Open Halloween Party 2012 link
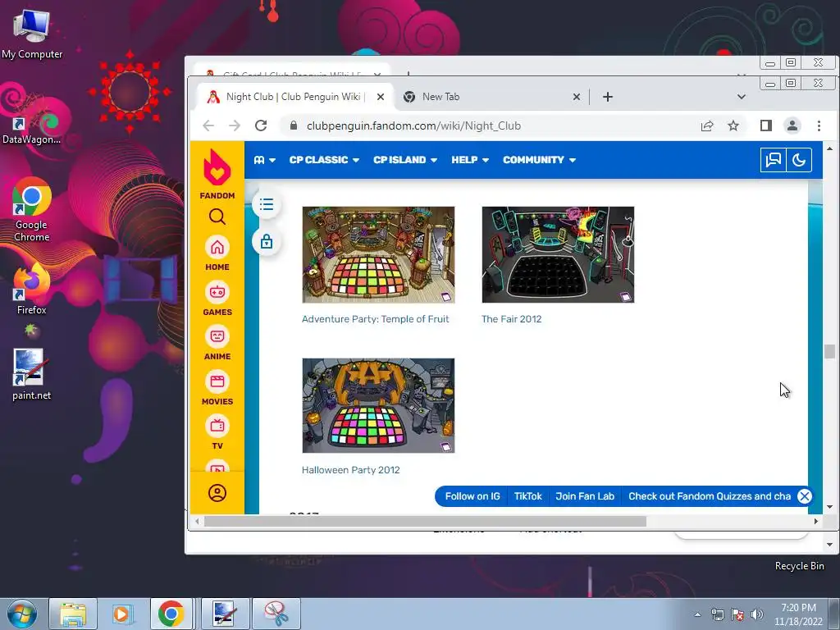The width and height of the screenshot is (840, 630). click(350, 470)
